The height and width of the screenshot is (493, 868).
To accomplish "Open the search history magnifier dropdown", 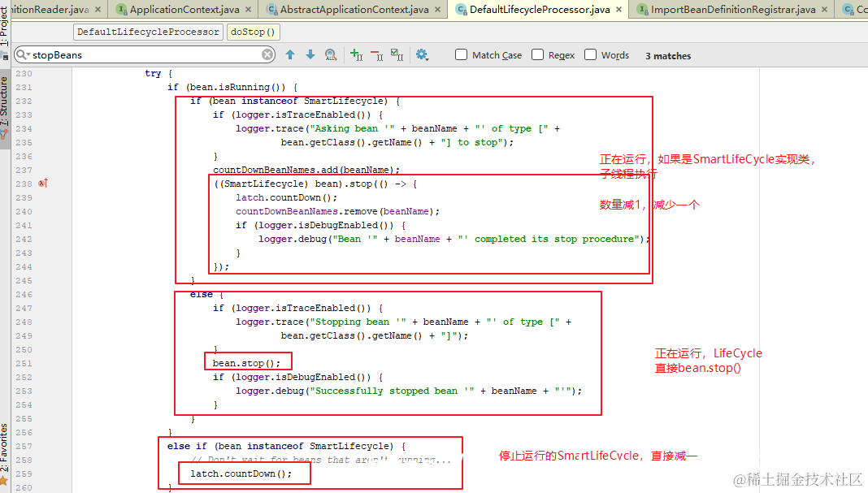I will pyautogui.click(x=23, y=54).
